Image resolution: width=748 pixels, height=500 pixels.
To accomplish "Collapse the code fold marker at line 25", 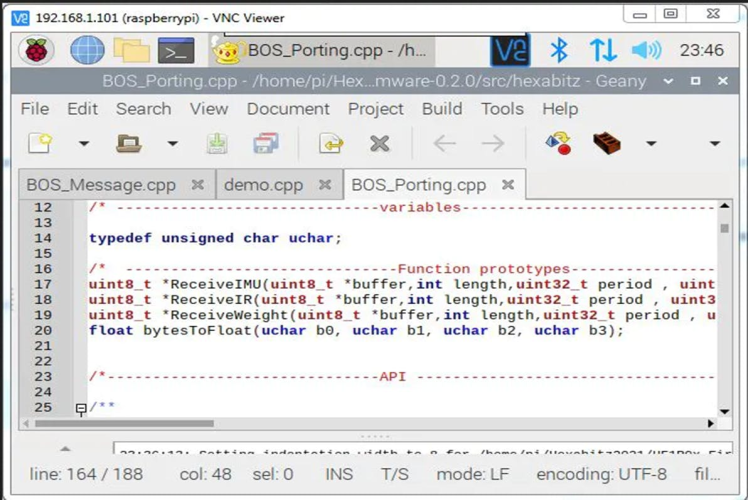I will (81, 409).
